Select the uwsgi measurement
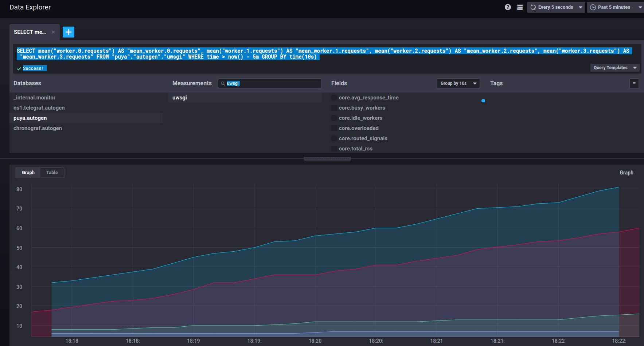Screen dimensions: 644x346 (245, 98)
